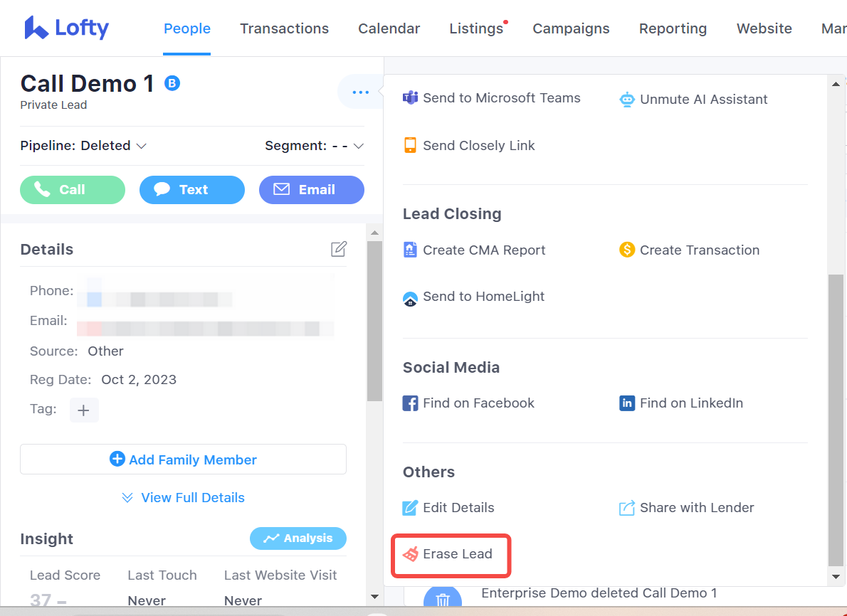This screenshot has width=847, height=616.
Task: Click the Create CMA Report document icon
Action: pyautogui.click(x=410, y=250)
